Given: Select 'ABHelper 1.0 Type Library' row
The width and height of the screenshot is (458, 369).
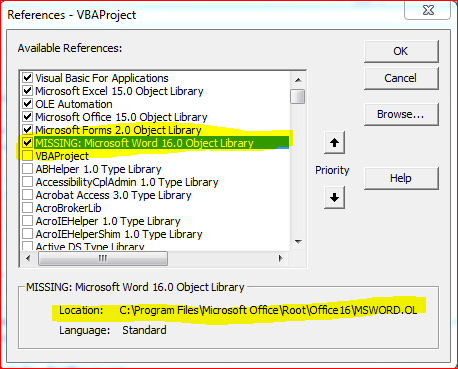Looking at the screenshot, I should (x=98, y=169).
